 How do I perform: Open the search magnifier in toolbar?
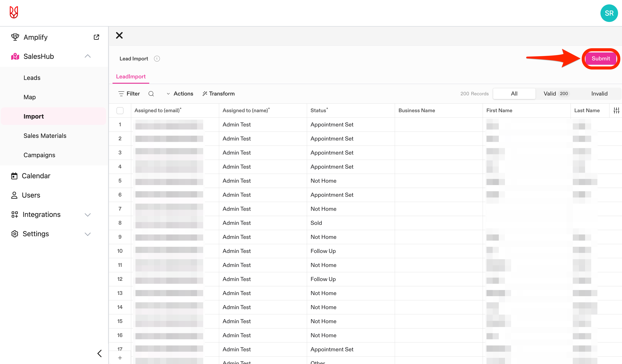(x=151, y=94)
